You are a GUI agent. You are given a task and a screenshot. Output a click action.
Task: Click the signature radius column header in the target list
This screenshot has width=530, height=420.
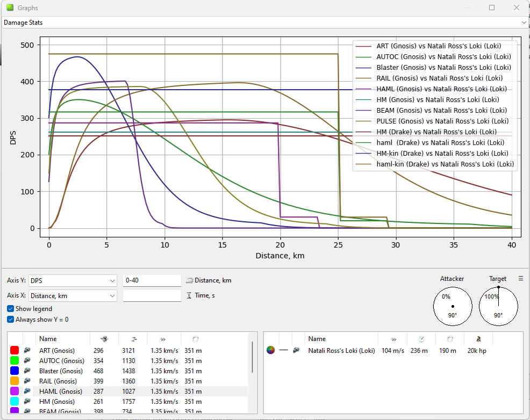tap(449, 339)
